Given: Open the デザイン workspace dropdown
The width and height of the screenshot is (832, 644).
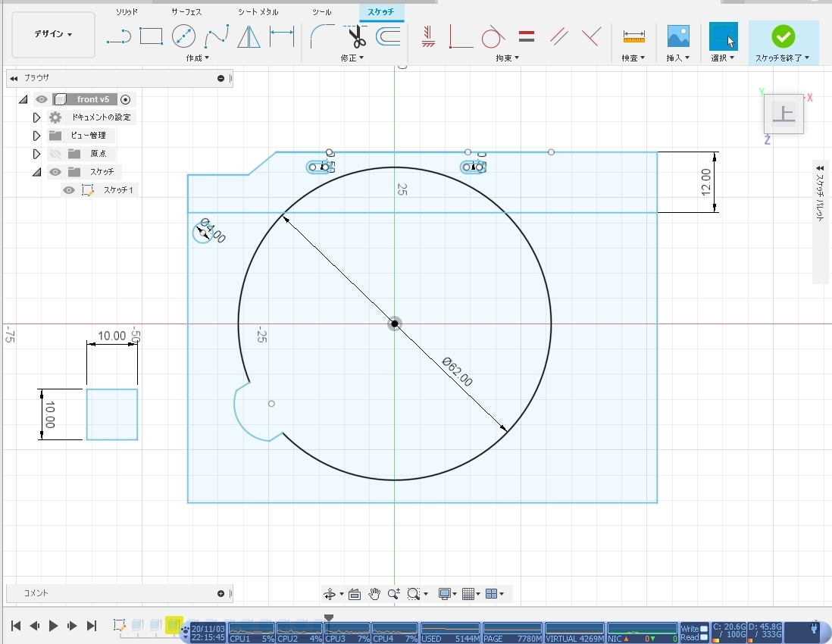Looking at the screenshot, I should tap(53, 35).
